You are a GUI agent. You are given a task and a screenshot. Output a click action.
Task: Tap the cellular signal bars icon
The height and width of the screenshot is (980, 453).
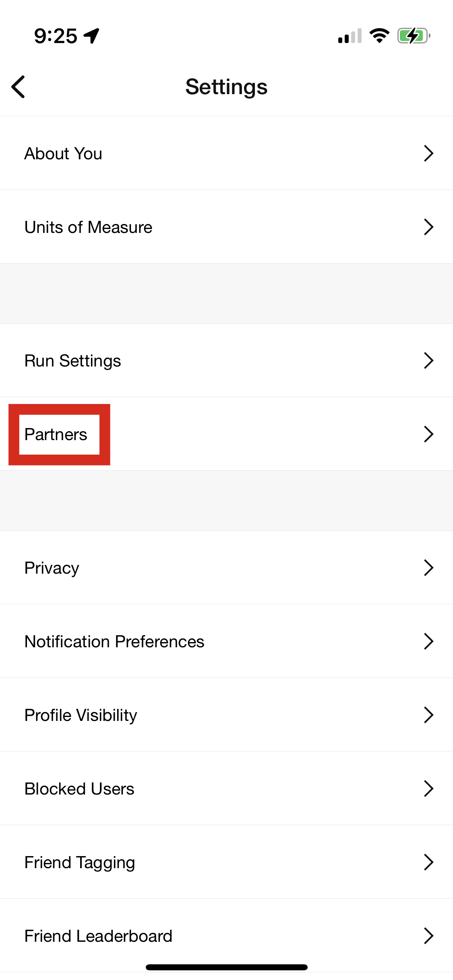[x=350, y=36]
